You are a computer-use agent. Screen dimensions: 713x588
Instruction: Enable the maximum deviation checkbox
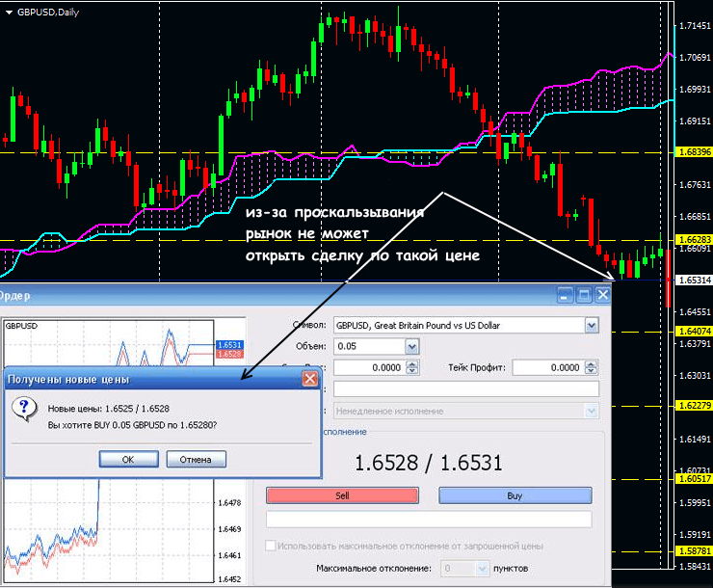click(x=271, y=546)
